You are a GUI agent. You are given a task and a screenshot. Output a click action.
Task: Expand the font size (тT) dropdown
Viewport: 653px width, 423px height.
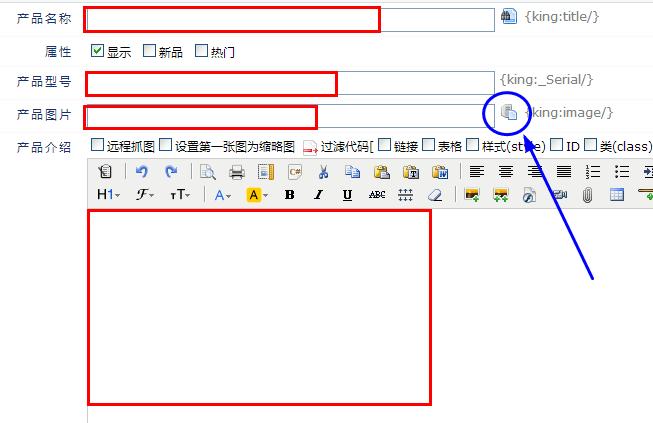point(180,195)
